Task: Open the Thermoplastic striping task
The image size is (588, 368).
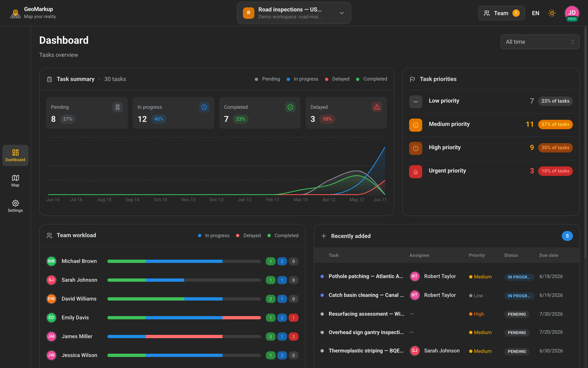Action: point(447,351)
